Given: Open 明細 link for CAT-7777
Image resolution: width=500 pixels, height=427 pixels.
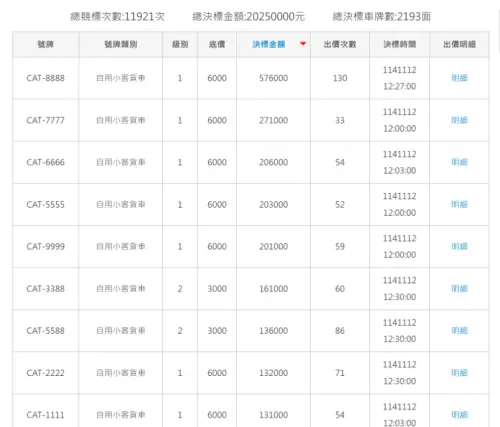Looking at the screenshot, I should click(x=459, y=120).
